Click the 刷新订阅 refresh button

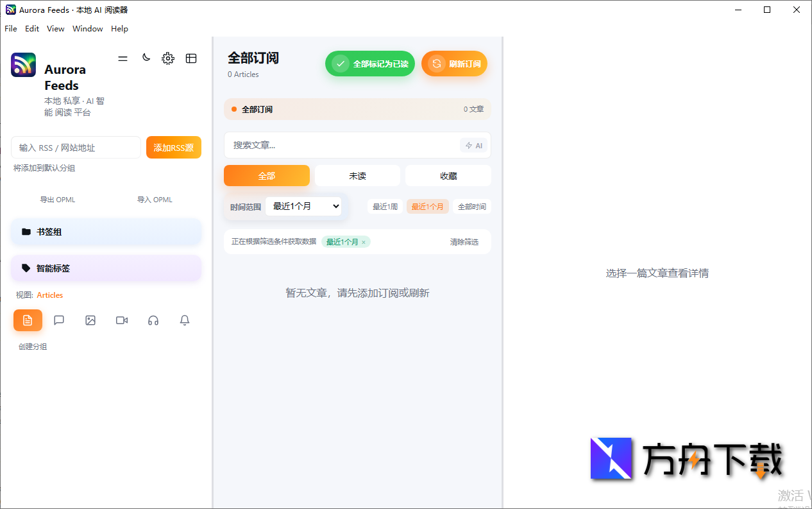click(x=454, y=64)
